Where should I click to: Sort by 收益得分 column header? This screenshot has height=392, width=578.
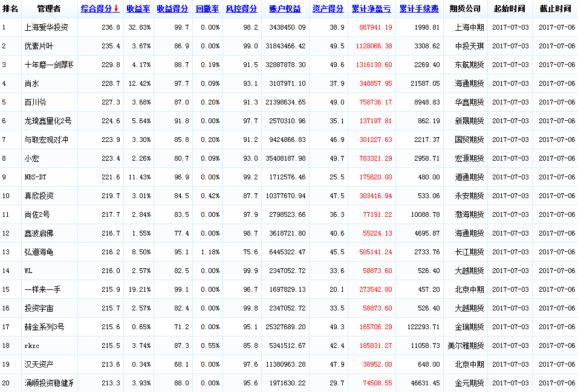click(172, 9)
